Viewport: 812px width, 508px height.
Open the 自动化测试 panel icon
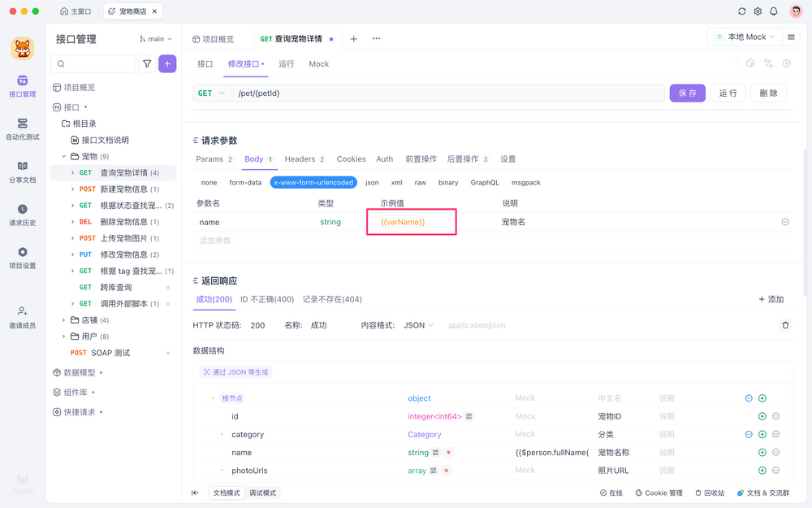click(x=23, y=124)
